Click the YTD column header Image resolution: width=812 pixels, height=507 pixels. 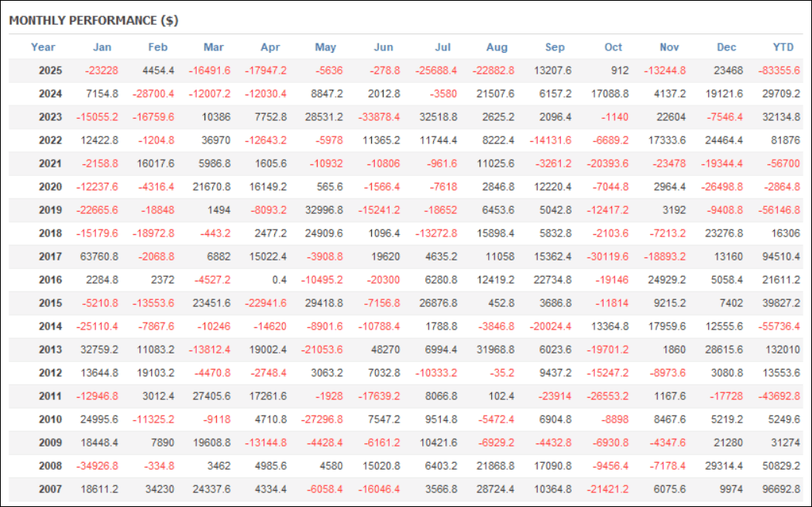tap(783, 47)
